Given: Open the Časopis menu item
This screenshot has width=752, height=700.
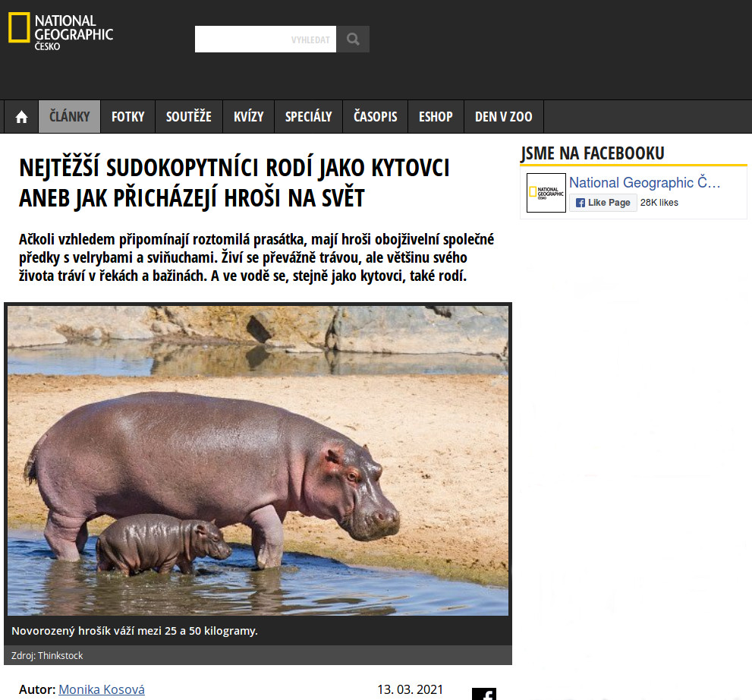Looking at the screenshot, I should 376,117.
